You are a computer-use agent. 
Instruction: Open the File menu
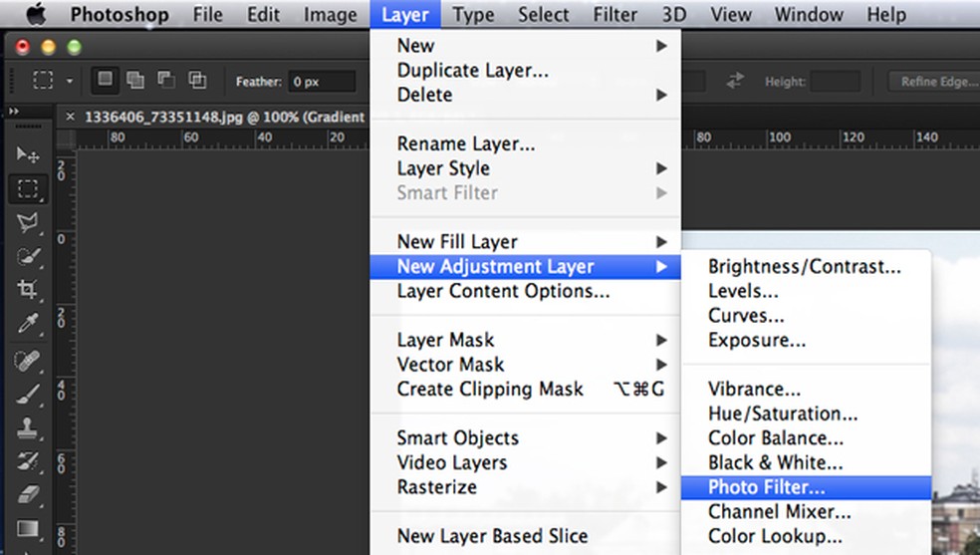(x=207, y=14)
